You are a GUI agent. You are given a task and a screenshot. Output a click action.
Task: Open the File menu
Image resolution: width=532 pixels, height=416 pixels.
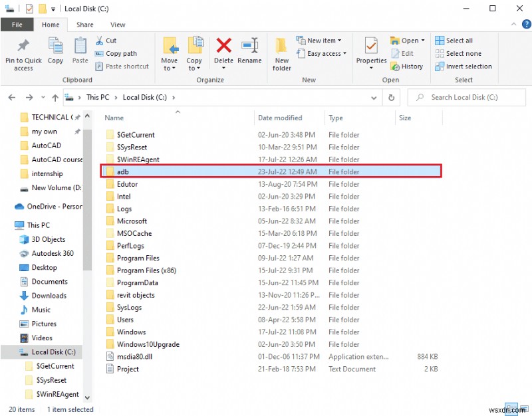pyautogui.click(x=17, y=24)
